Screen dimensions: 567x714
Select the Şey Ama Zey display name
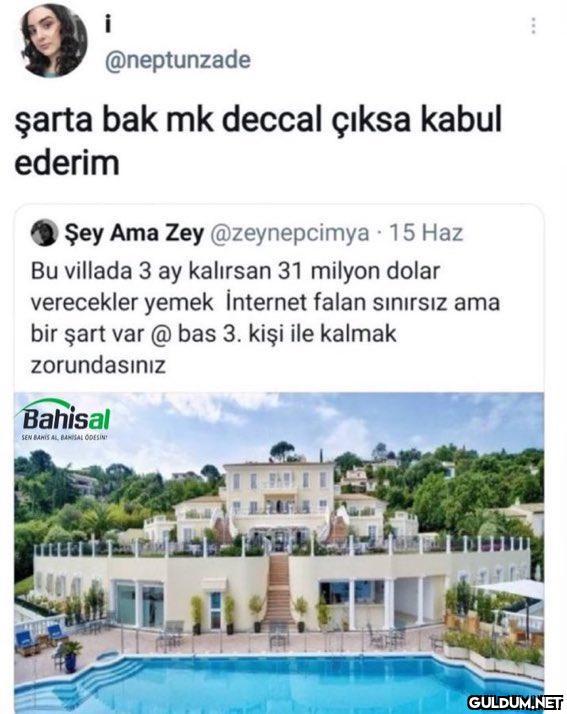pyautogui.click(x=134, y=233)
